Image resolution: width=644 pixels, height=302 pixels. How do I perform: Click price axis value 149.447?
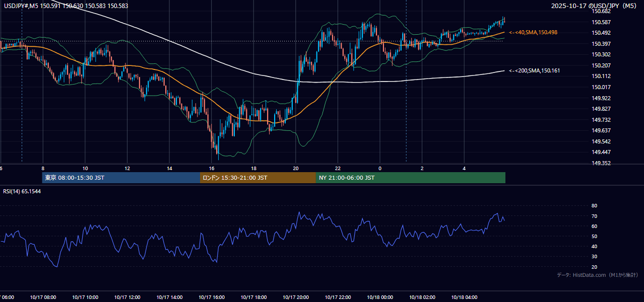(x=601, y=152)
